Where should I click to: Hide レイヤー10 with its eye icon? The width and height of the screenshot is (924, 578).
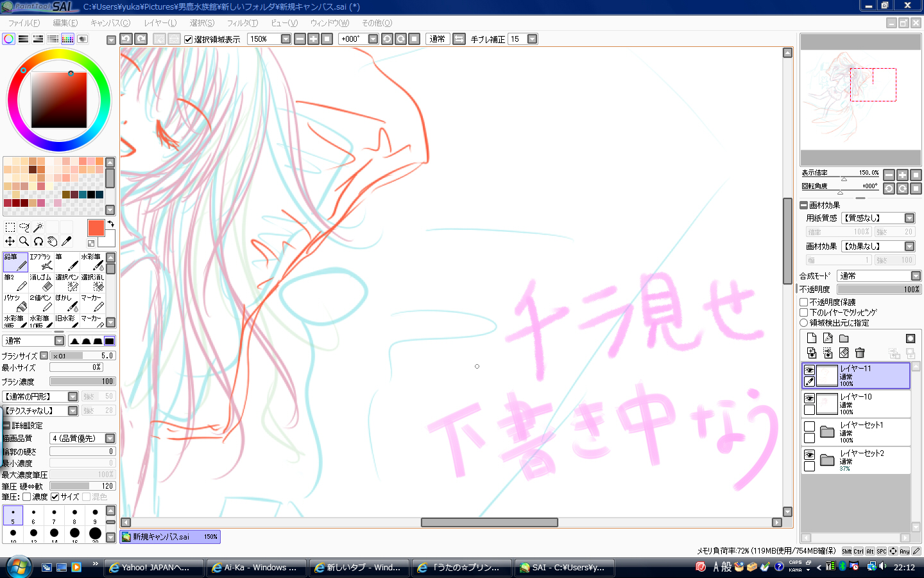click(x=809, y=398)
